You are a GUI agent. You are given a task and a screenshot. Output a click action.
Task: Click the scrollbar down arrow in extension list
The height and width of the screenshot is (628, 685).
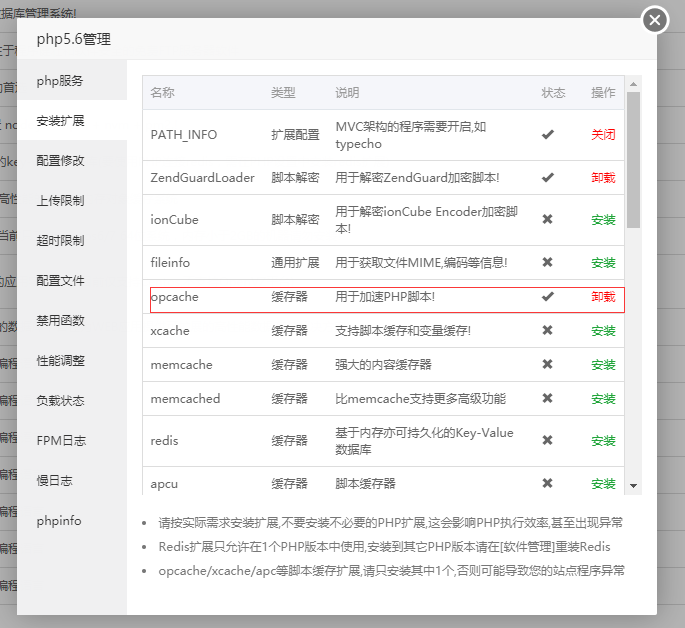pyautogui.click(x=633, y=485)
